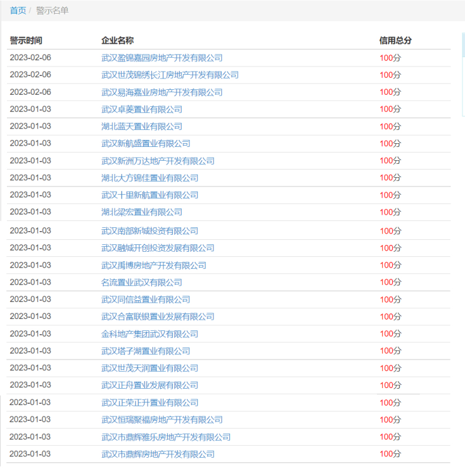Viewport: 465px width, 476px height.
Task: Open 武汉融城开创投资发展有限公司 link
Action: point(158,247)
